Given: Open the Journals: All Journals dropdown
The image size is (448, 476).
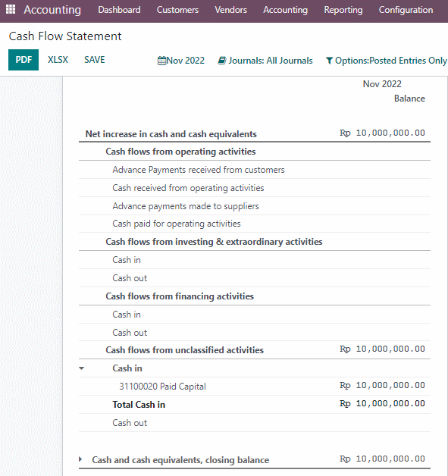Looking at the screenshot, I should tap(265, 61).
